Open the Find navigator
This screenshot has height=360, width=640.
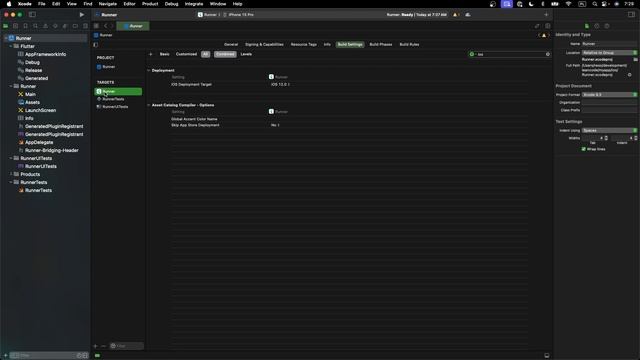point(36,26)
